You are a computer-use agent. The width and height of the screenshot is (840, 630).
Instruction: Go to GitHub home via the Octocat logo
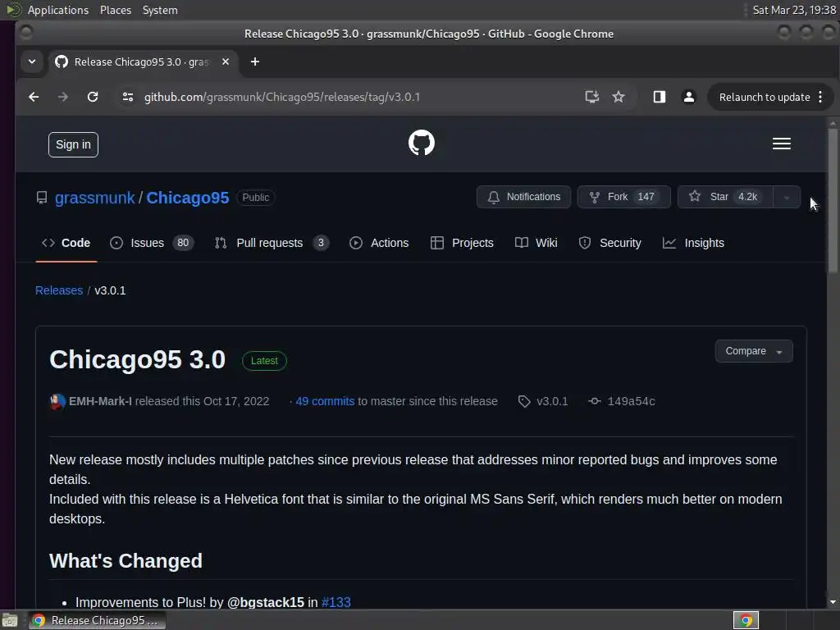tap(421, 143)
